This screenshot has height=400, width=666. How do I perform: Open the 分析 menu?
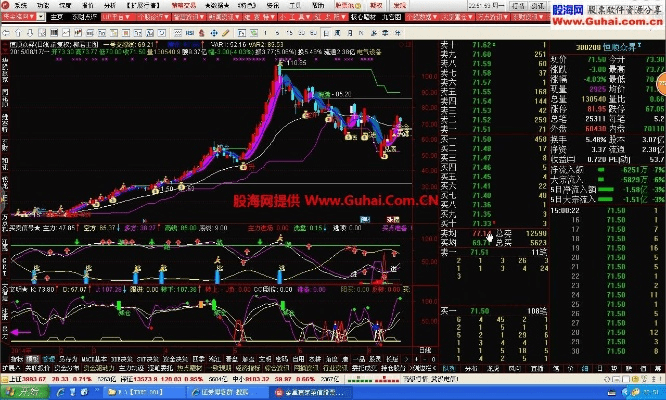[x=110, y=6]
